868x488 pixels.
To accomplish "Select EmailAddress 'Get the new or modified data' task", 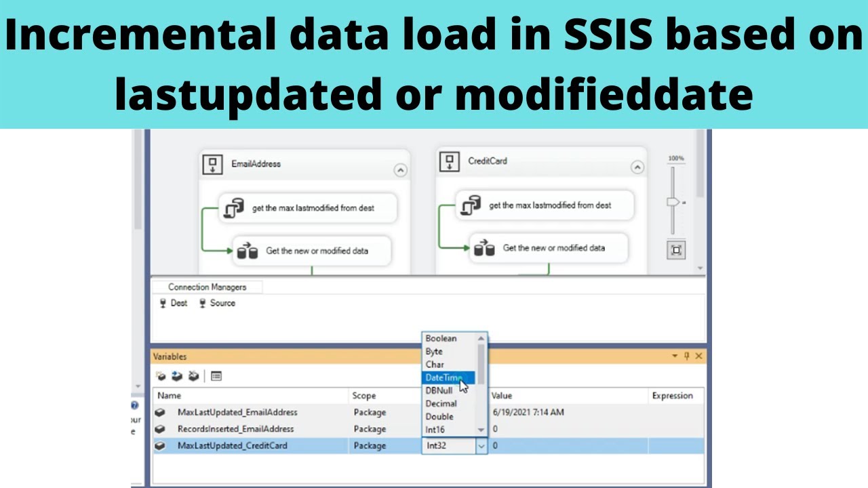I will click(x=312, y=251).
